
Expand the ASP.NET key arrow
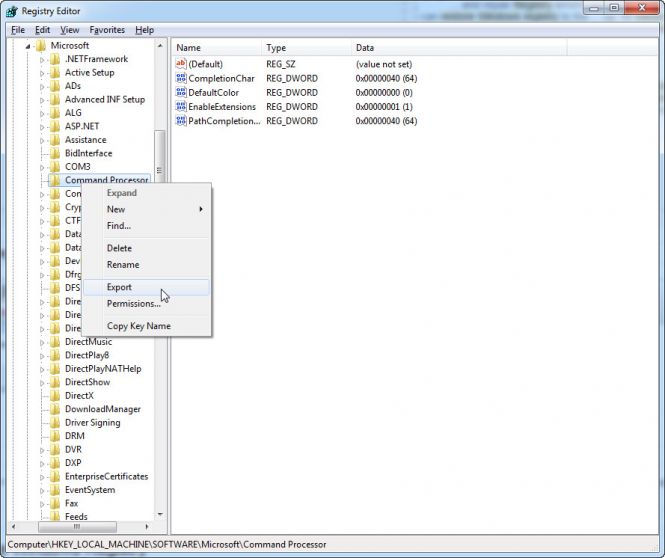coord(43,127)
